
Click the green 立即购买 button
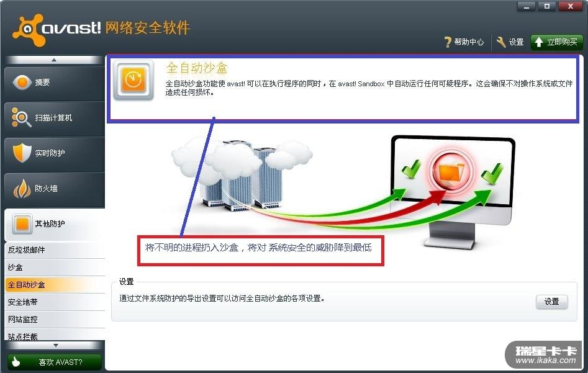pos(557,42)
